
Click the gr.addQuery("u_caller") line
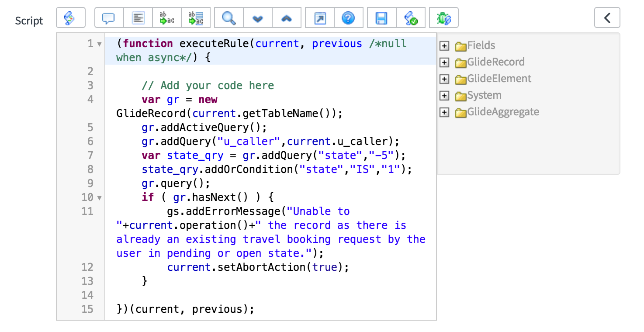270,142
